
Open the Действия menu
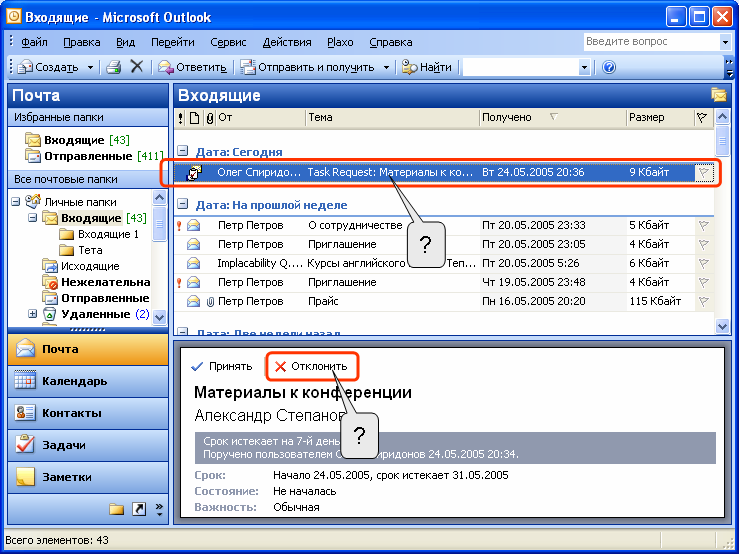tap(287, 42)
